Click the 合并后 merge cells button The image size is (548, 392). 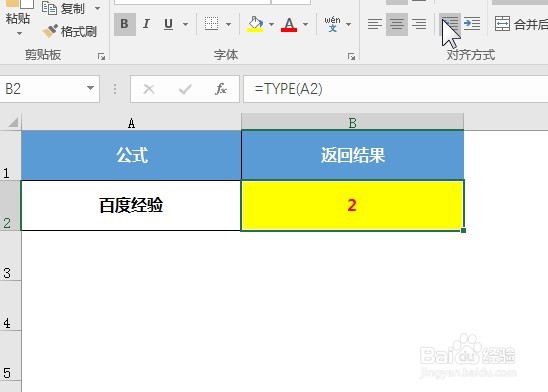tap(521, 24)
